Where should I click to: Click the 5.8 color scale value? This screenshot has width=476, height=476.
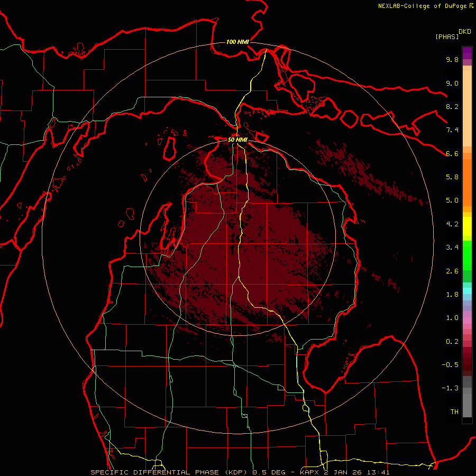tap(452, 177)
